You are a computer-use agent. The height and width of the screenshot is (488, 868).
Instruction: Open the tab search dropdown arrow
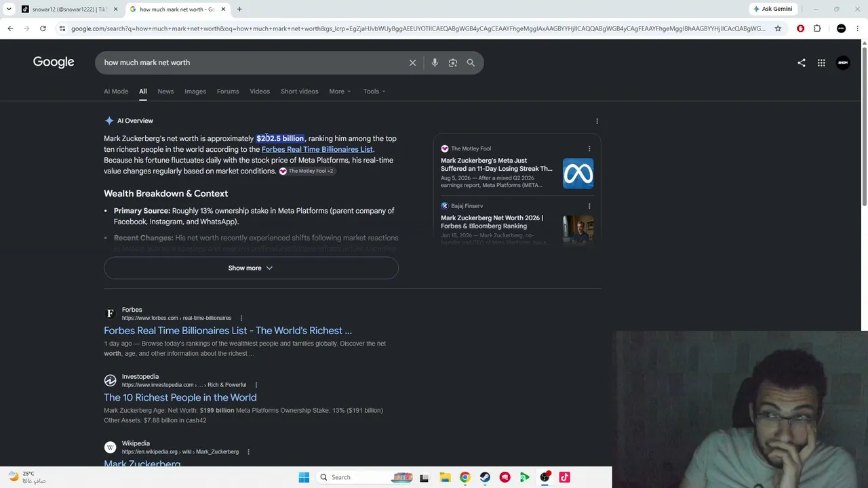point(9,9)
